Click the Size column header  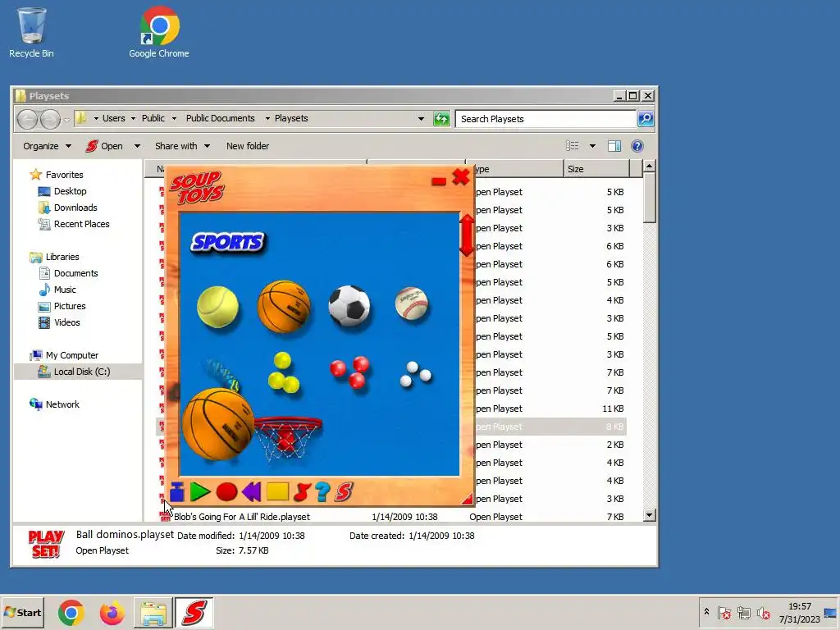click(x=596, y=169)
